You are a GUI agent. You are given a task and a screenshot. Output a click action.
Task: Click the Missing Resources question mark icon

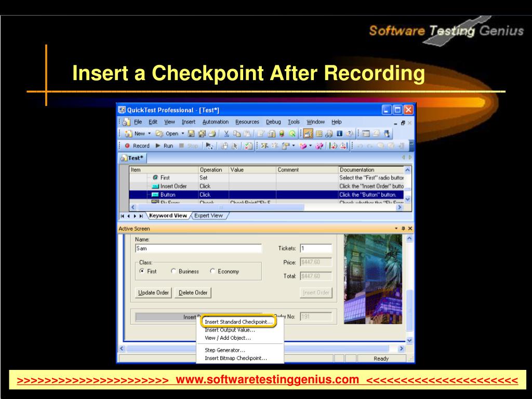(x=349, y=134)
